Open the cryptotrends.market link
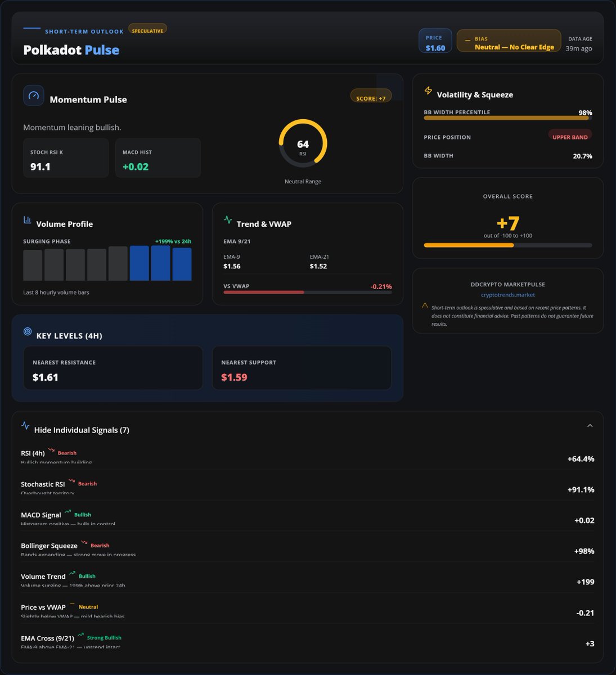Screen dimensions: 616x675 point(508,295)
